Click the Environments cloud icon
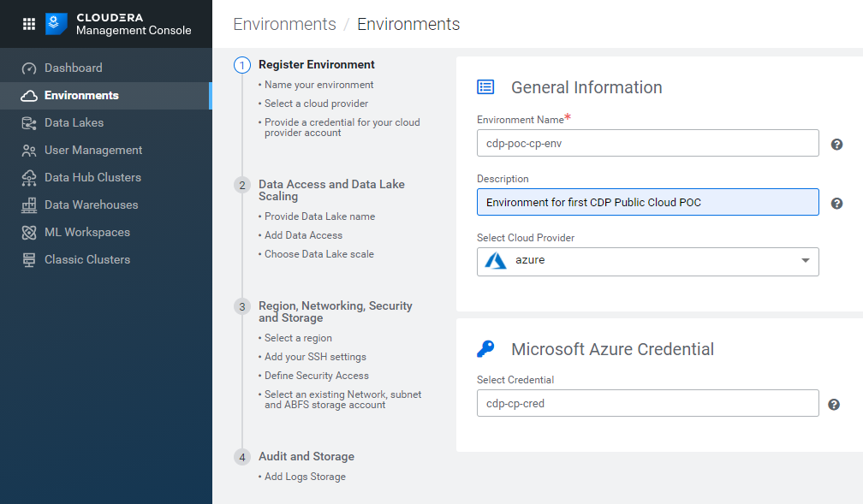Viewport: 863px width, 504px height. click(29, 96)
